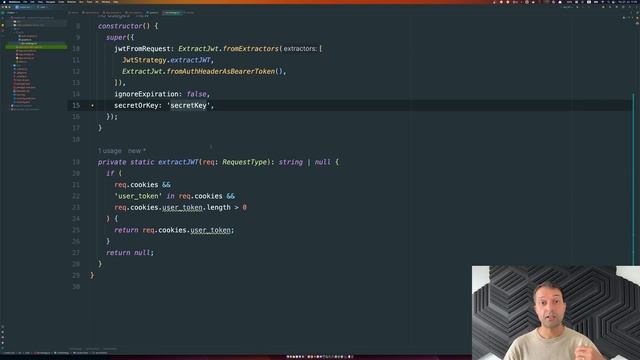Click 'super' call on line 9
The image size is (640, 360).
click(116, 37)
